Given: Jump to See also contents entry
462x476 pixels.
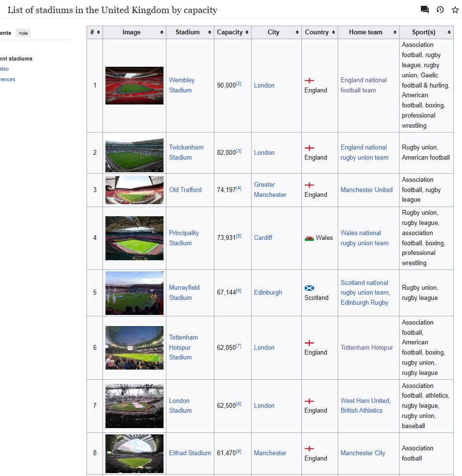Looking at the screenshot, I should (4, 69).
